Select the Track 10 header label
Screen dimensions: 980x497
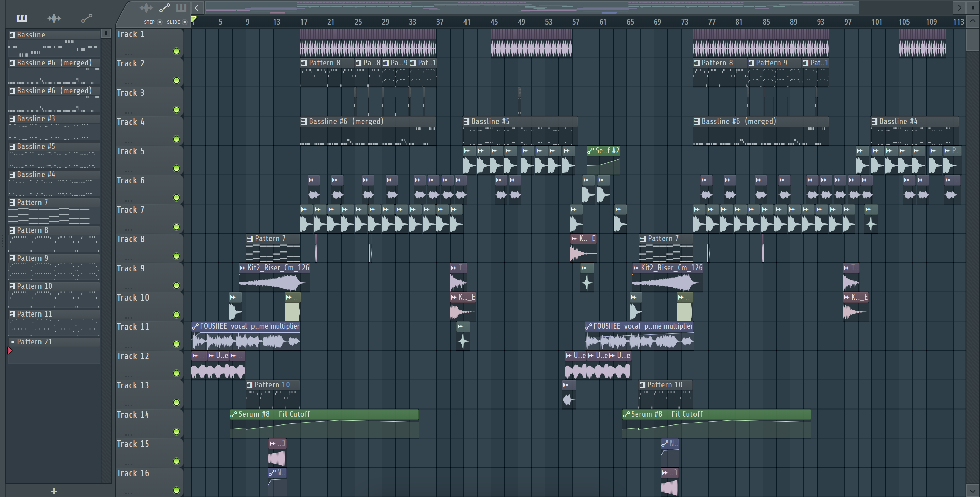click(x=133, y=298)
